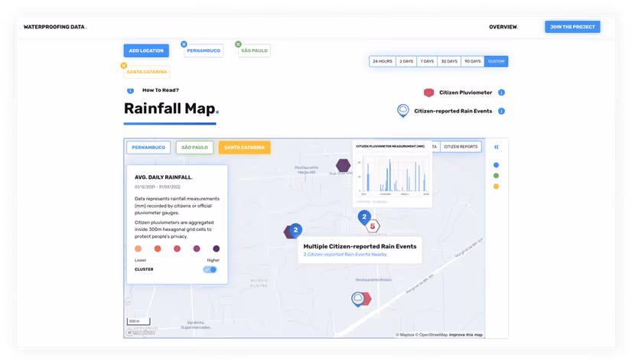Image resolution: width=632 pixels, height=364 pixels.
Task: Click the highest rainfall dark purple swatch
Action: click(216, 249)
